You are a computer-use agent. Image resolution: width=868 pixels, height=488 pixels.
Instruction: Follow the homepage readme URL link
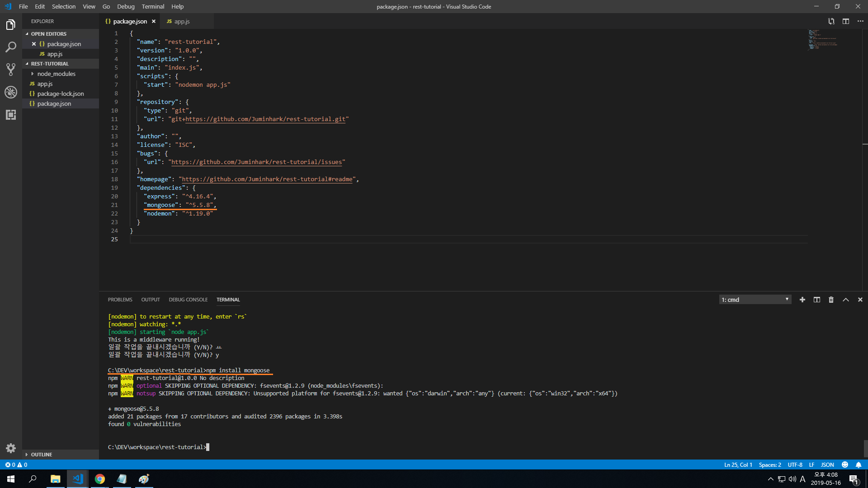[x=267, y=179]
